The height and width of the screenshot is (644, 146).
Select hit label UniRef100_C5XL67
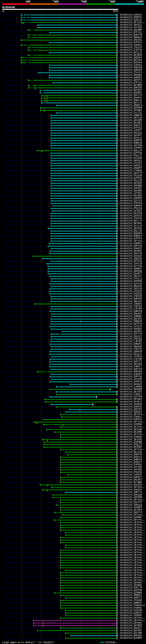pos(131,48)
